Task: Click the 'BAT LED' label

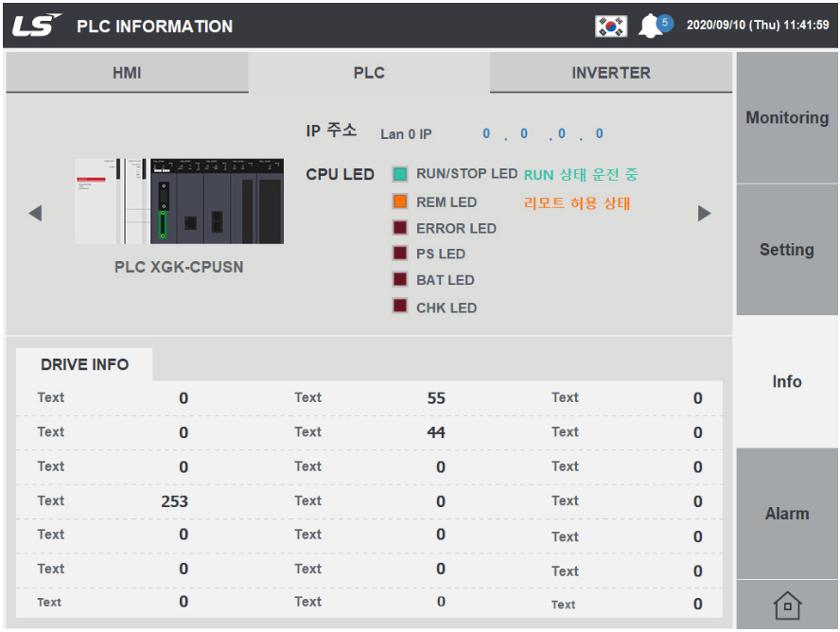Action: 446,280
